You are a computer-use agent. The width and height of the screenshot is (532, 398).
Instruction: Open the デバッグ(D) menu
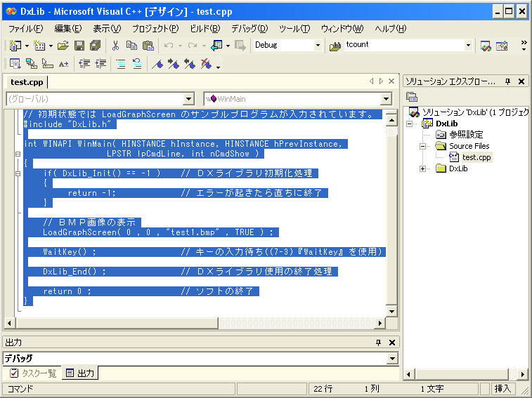pyautogui.click(x=249, y=29)
